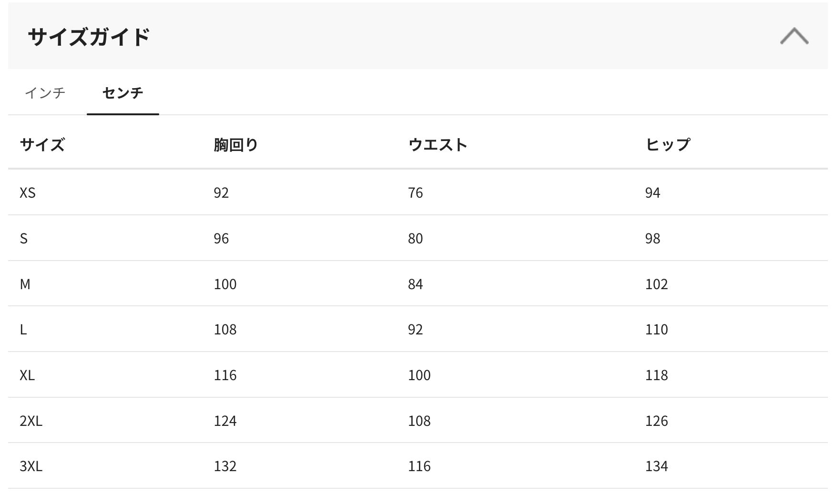Click the サイズ column header
This screenshot has width=835, height=504.
pyautogui.click(x=42, y=144)
